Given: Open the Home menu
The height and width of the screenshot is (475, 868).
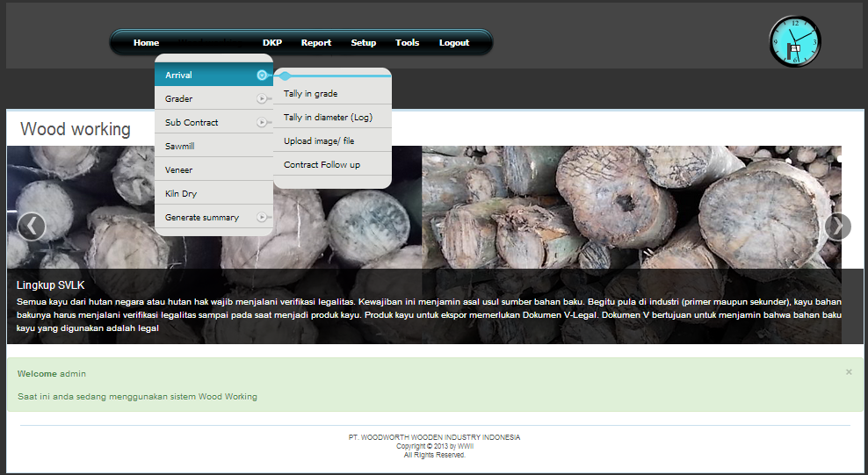Looking at the screenshot, I should tap(146, 43).
